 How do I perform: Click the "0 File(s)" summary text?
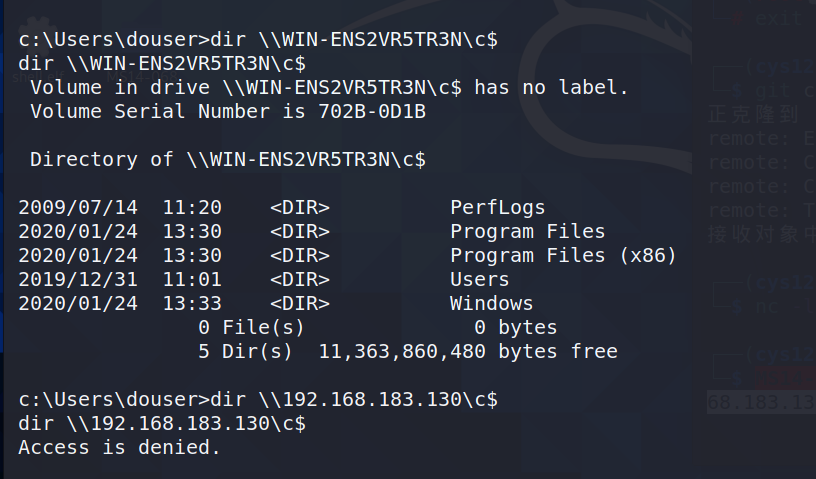(250, 328)
